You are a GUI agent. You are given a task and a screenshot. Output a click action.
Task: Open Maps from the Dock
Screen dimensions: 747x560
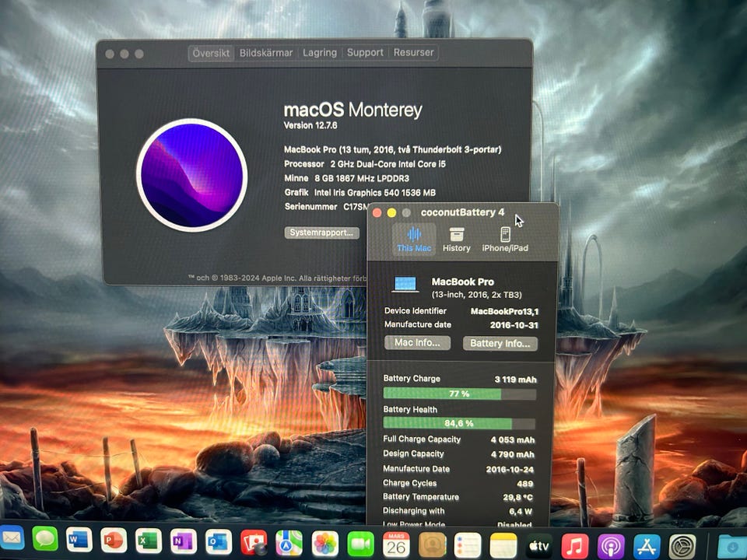pos(289,543)
